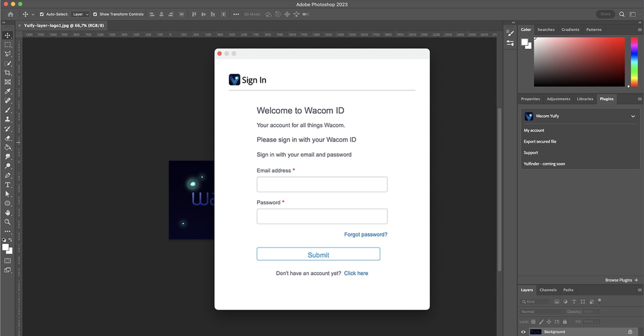Toggle Lock all padlock in Layers
This screenshot has width=644, height=336.
click(x=565, y=322)
